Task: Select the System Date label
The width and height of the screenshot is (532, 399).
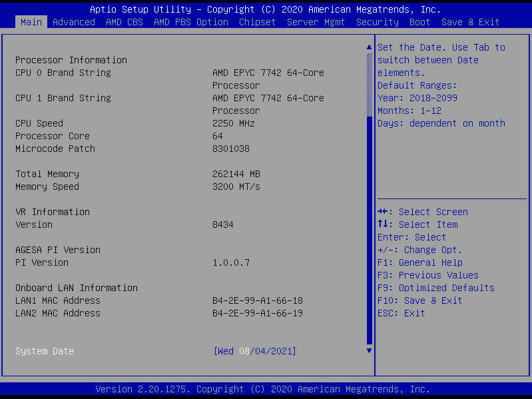Action: tap(45, 351)
